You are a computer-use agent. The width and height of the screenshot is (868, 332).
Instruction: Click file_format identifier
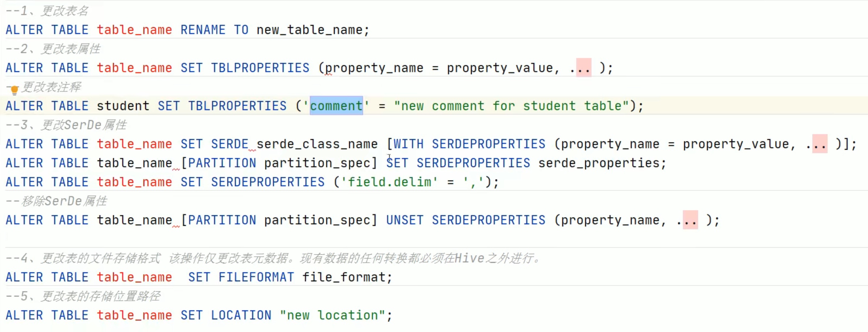[344, 277]
